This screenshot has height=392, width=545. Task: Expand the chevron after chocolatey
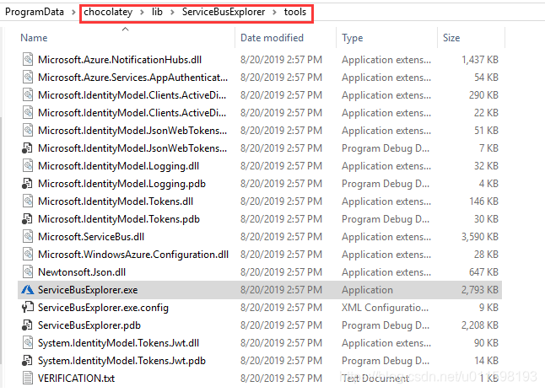point(142,13)
